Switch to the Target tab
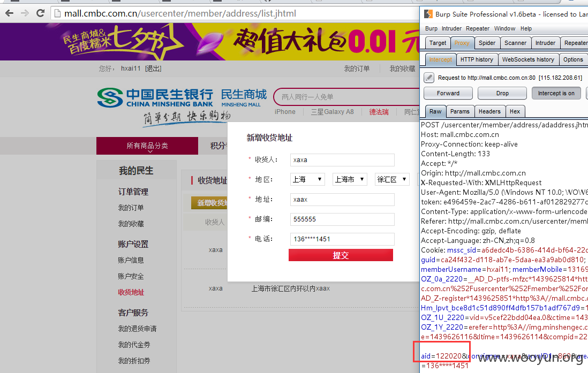The height and width of the screenshot is (373, 588). [x=438, y=43]
